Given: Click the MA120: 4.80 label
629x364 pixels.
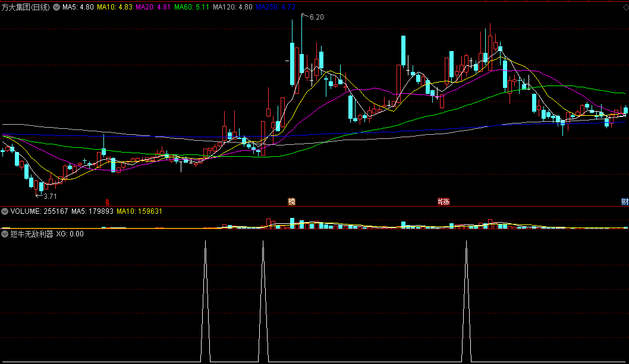Looking at the screenshot, I should coord(232,7).
